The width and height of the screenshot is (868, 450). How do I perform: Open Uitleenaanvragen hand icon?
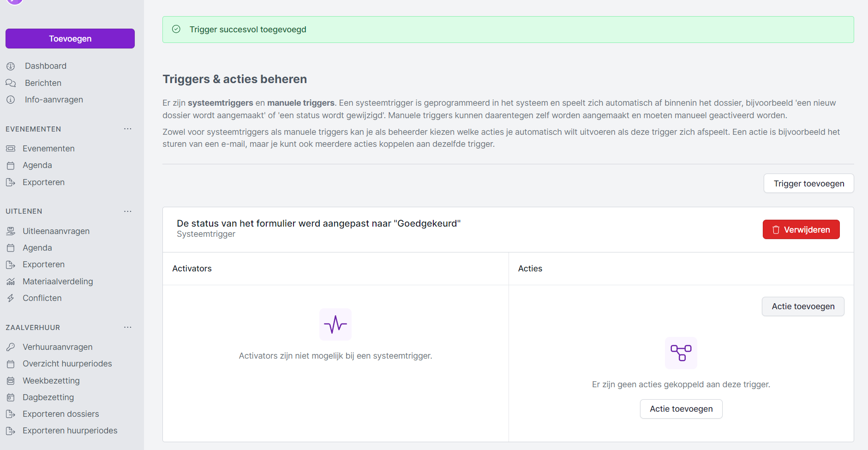click(x=11, y=231)
